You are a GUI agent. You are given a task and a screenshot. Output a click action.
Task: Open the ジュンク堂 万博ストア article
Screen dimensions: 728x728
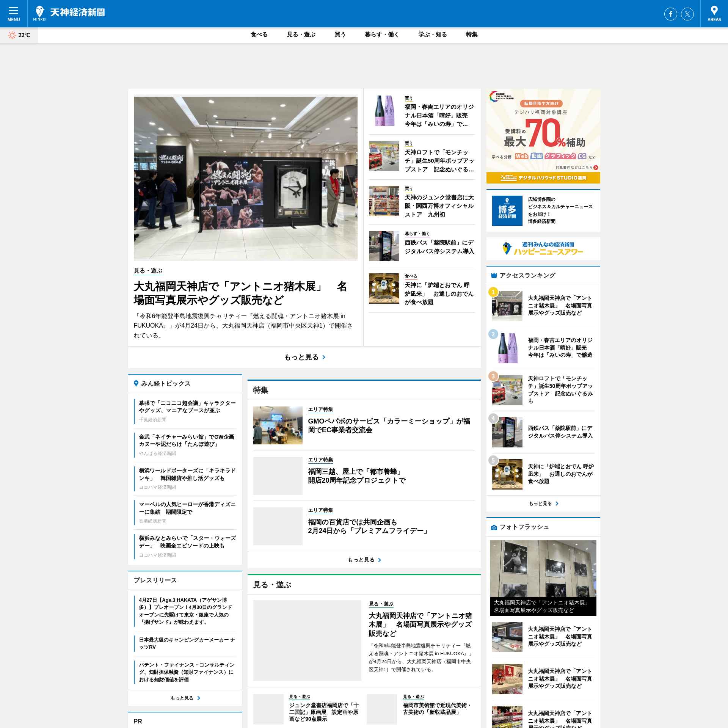tap(439, 206)
